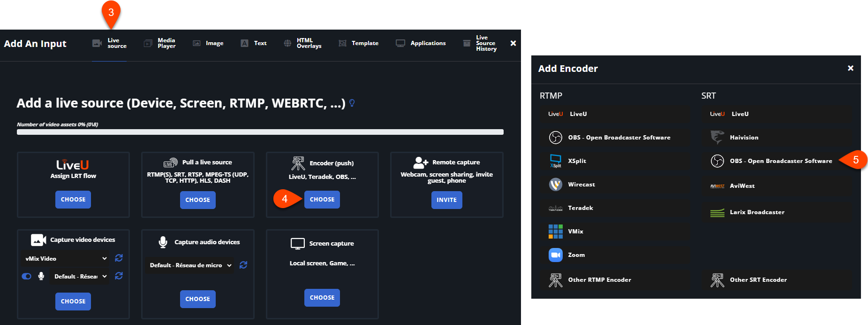Image resolution: width=868 pixels, height=325 pixels.
Task: Select Teradek encoder
Action: click(x=615, y=208)
